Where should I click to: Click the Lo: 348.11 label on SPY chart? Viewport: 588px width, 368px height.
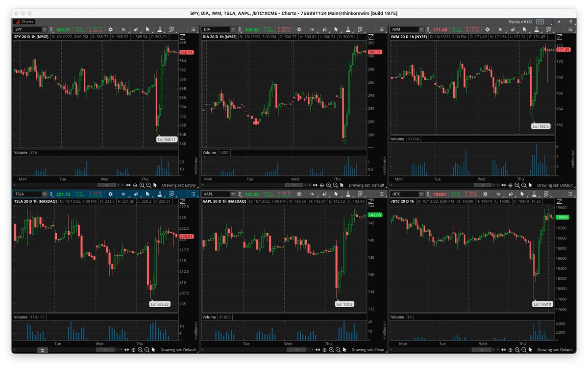167,140
